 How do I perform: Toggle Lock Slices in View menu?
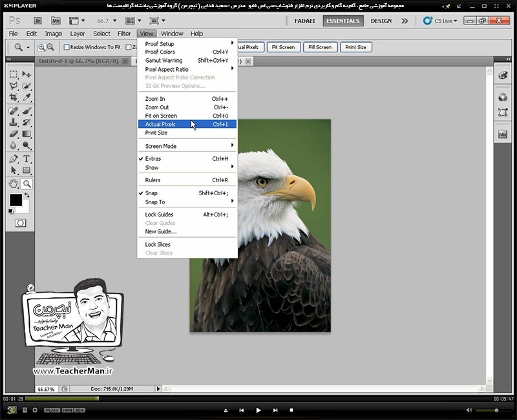[187, 244]
